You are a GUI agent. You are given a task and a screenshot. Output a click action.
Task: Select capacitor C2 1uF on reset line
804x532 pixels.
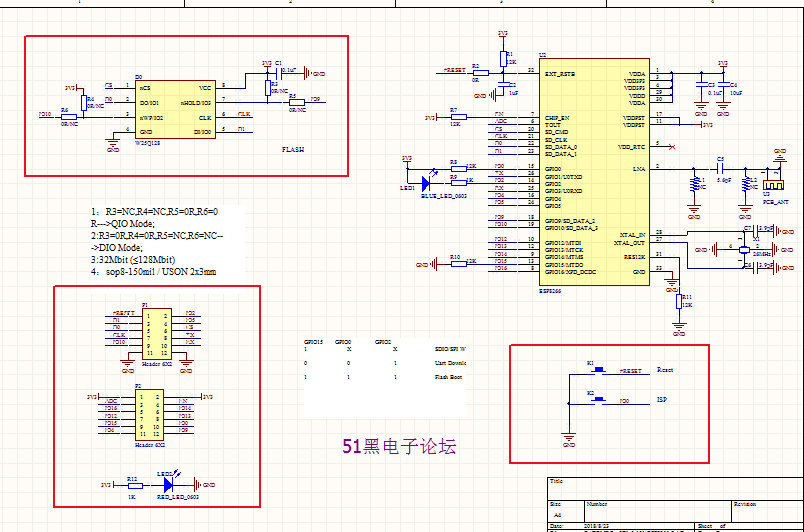pyautogui.click(x=503, y=85)
